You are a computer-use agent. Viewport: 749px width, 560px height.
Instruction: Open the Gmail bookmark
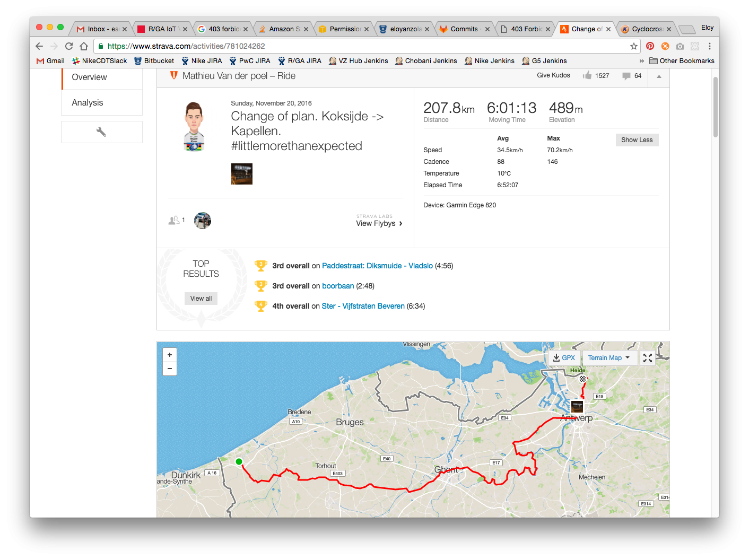click(x=50, y=61)
